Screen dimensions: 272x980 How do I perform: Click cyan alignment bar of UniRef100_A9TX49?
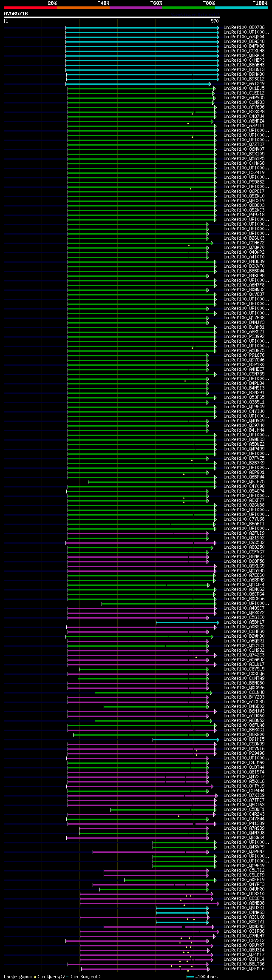(138, 84)
